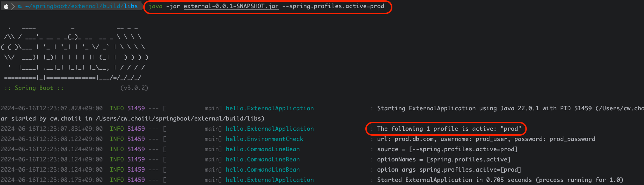Click the ':: Spring Boot ::' banner label

[x=34, y=88]
